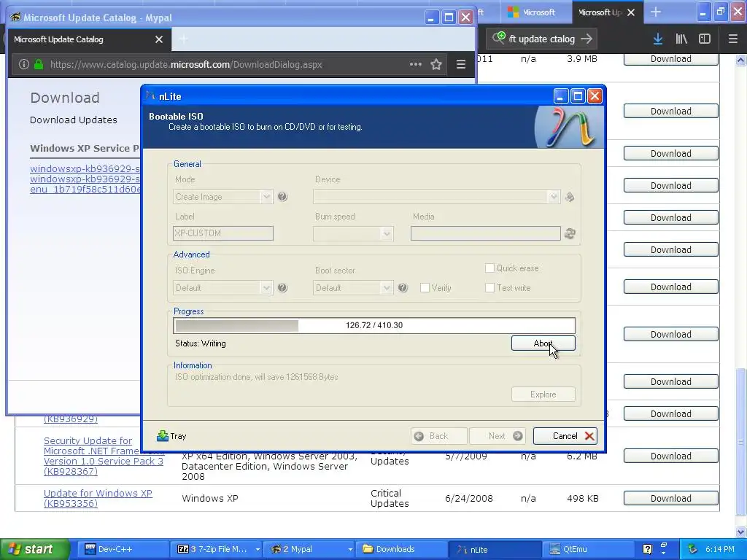Download the 498 KB KB953356 update
The image size is (747, 560).
pyautogui.click(x=671, y=498)
